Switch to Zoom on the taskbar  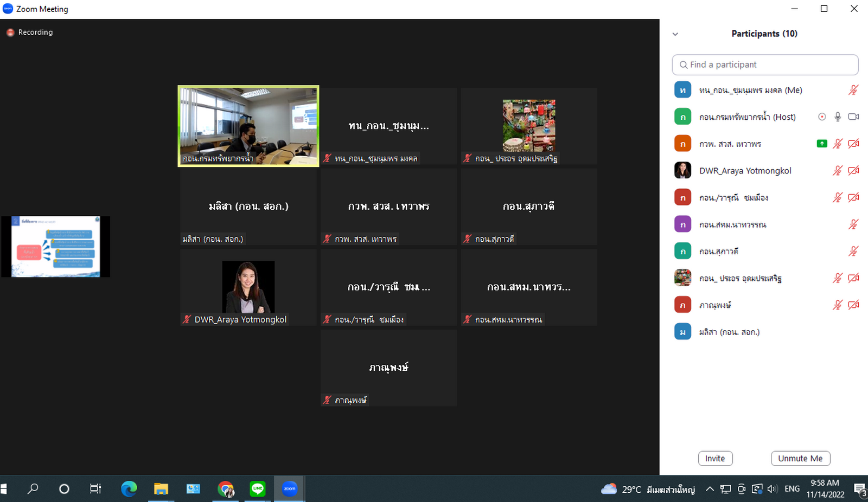pos(290,489)
